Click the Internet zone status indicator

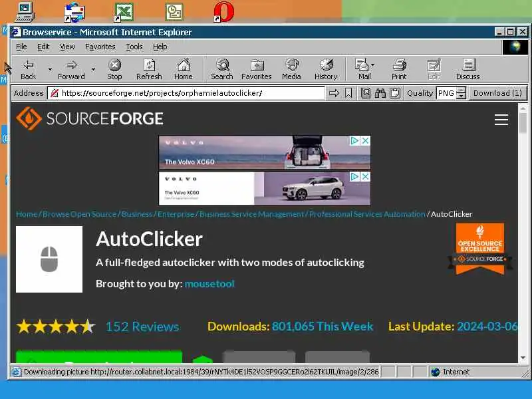coord(452,372)
